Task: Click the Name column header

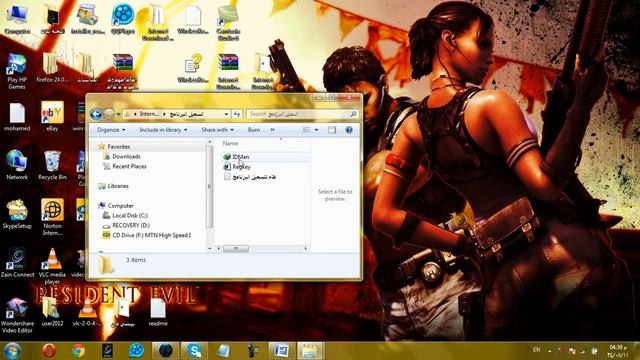Action: click(x=230, y=143)
